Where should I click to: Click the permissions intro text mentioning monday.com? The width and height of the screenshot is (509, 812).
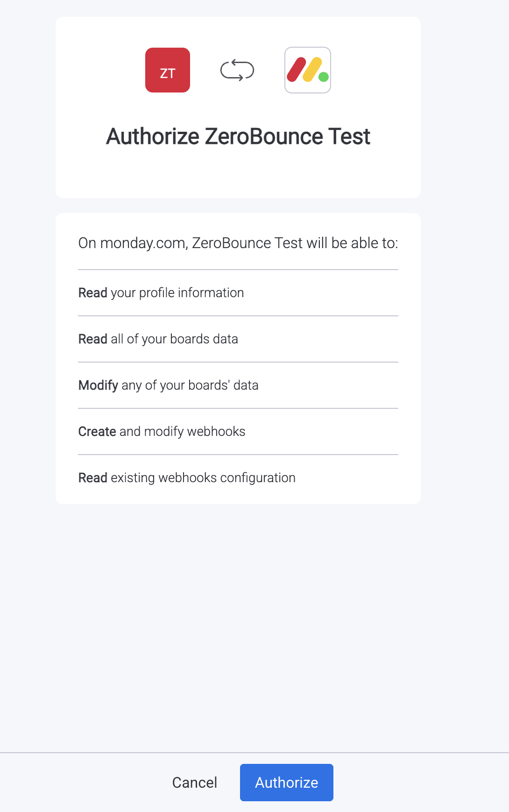[x=239, y=242]
